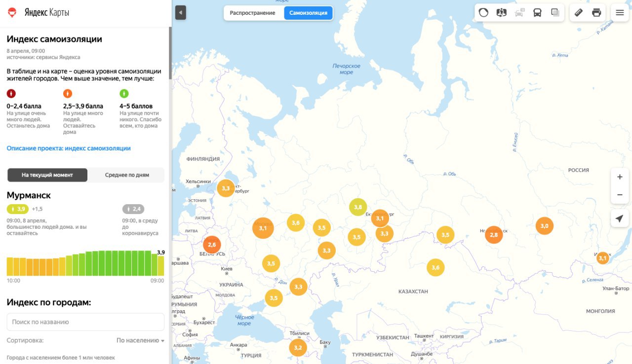Screen dimensions: 632x364
Task: Enable street panoramas icon in toolbar
Action: (x=502, y=13)
